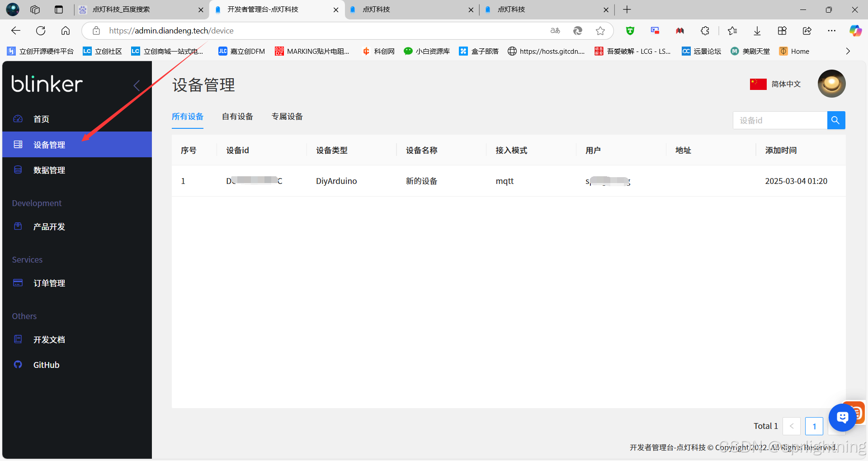Click the address bar URL
The height and width of the screenshot is (461, 868).
coord(171,30)
